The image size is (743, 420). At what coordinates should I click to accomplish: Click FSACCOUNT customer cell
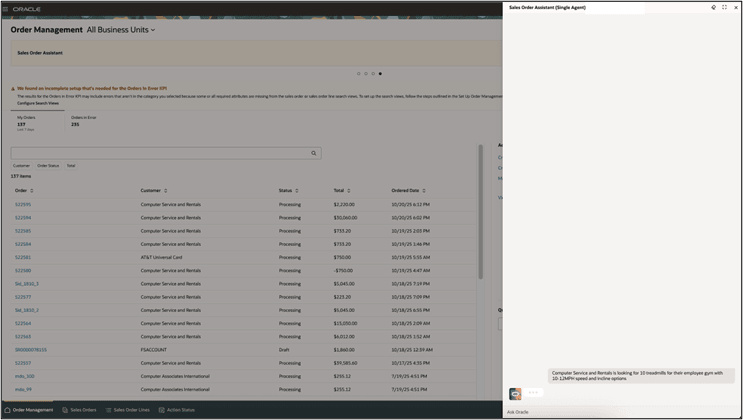point(154,350)
